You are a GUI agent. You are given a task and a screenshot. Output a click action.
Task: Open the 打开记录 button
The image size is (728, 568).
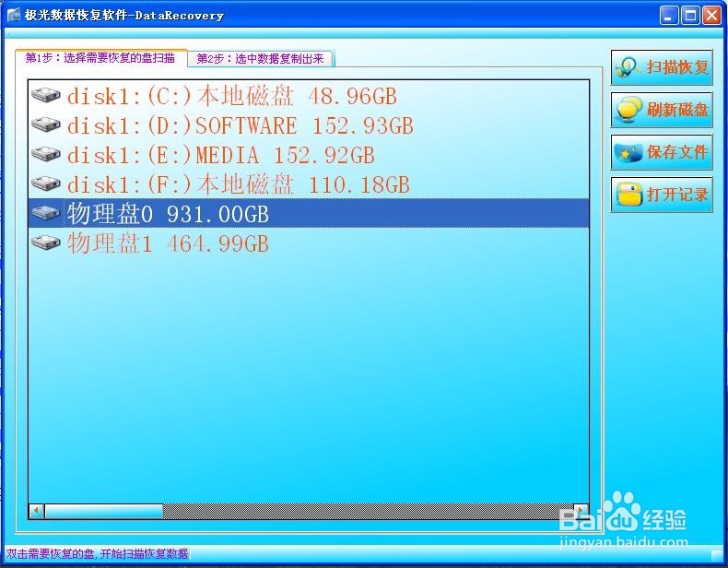point(662,195)
